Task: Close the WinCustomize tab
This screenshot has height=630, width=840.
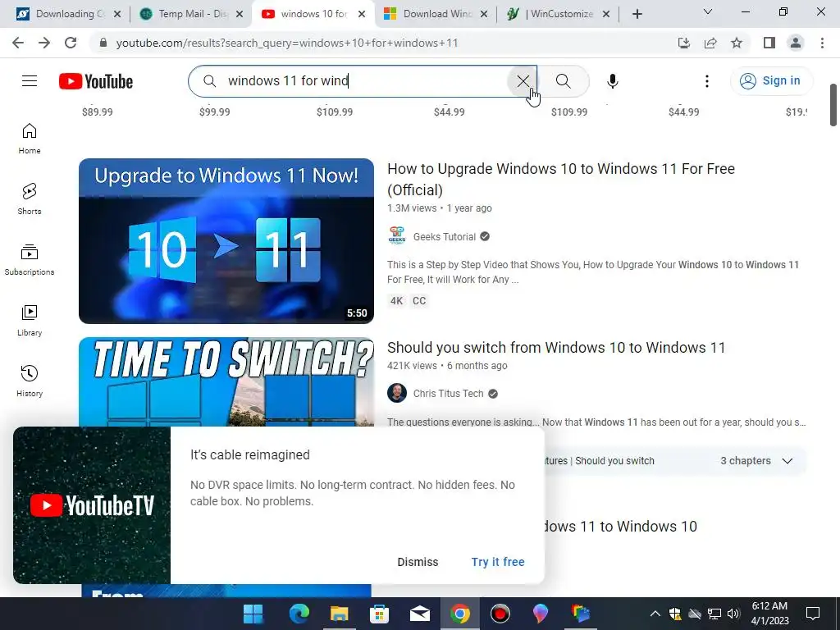Action: click(606, 14)
